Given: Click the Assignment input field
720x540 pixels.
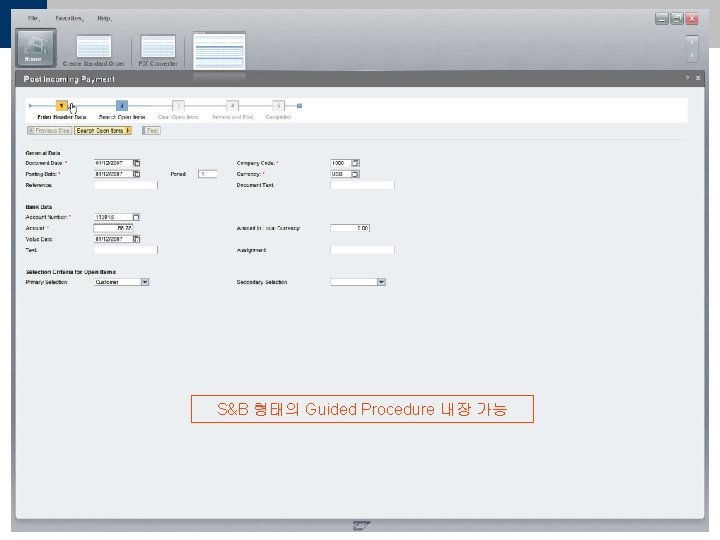Looking at the screenshot, I should coord(362,250).
